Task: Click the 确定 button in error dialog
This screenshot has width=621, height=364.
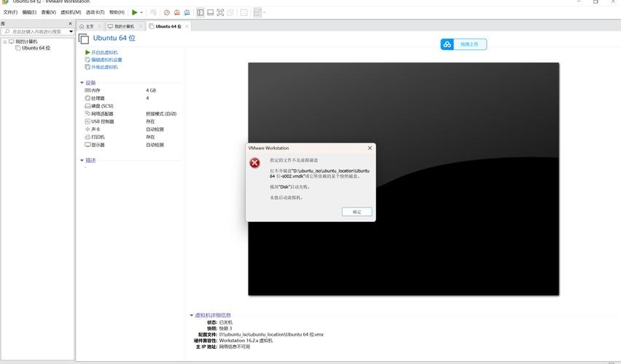Action: tap(357, 212)
